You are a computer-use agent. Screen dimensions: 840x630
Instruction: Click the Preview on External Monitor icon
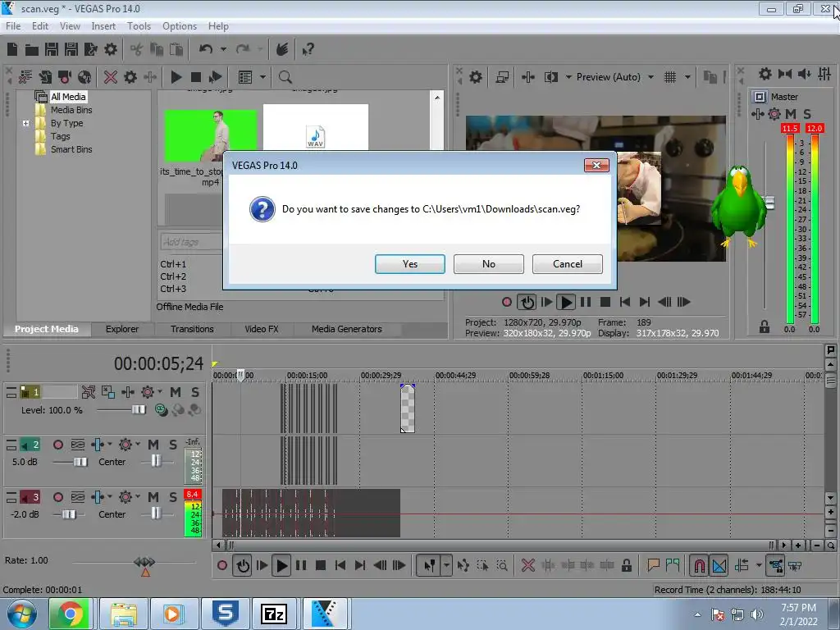click(x=503, y=77)
